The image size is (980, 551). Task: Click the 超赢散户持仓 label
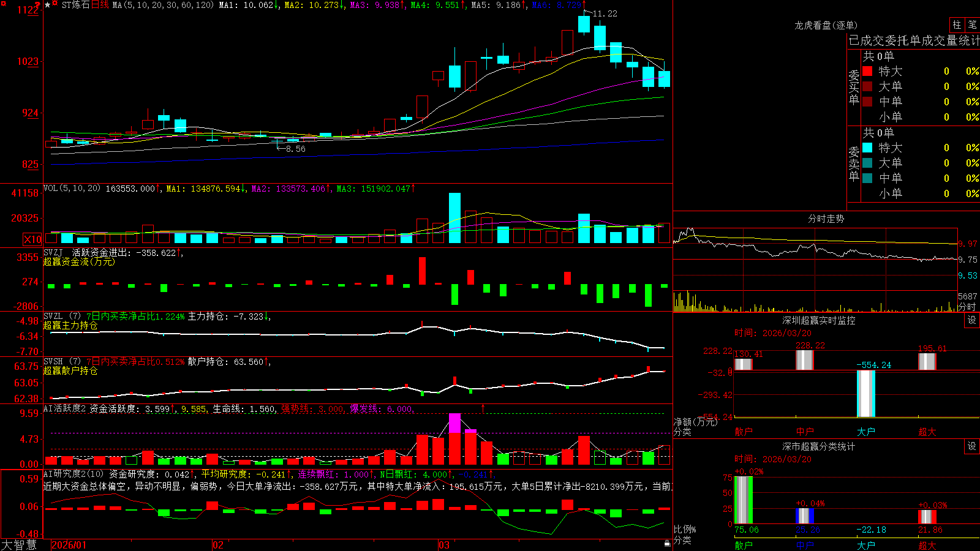(70, 370)
